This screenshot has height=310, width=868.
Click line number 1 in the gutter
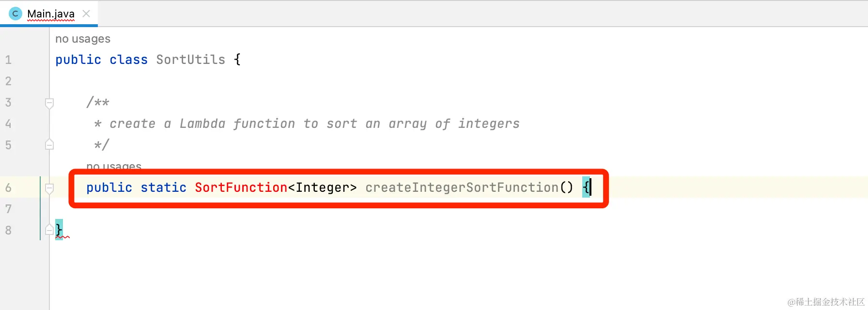pos(8,60)
